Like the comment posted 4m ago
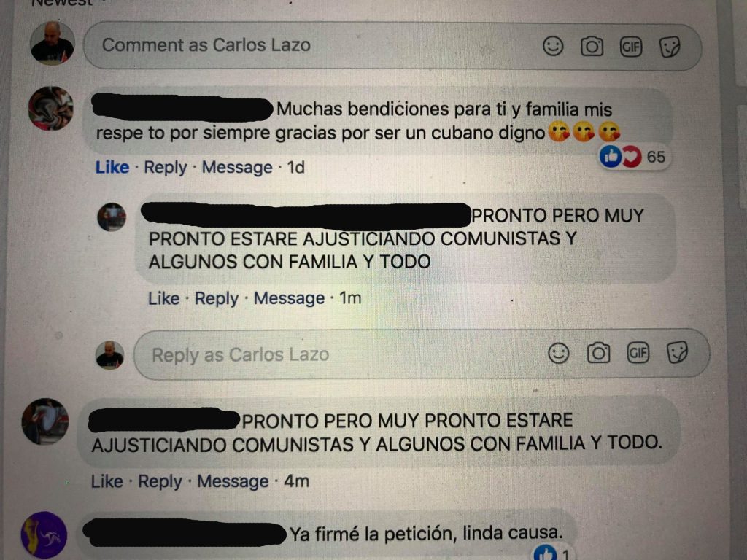 click(x=107, y=481)
